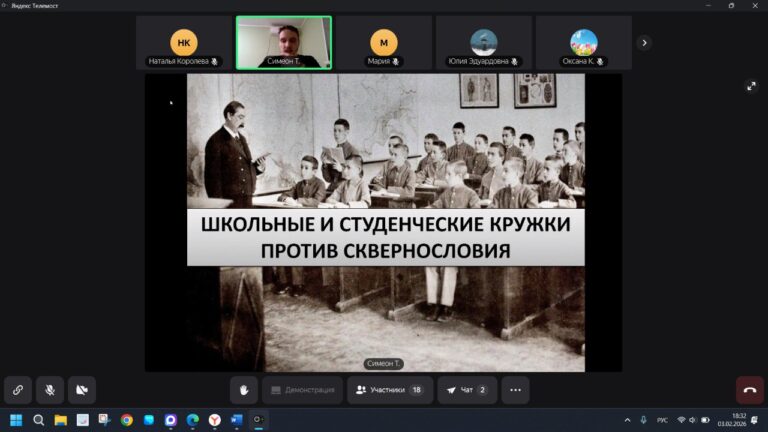Show hidden tray icons chevron
Viewport: 768px width, 432px height.
click(x=627, y=420)
